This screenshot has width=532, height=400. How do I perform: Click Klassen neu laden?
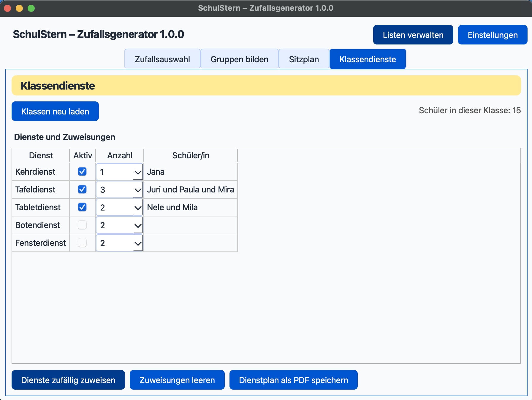55,111
